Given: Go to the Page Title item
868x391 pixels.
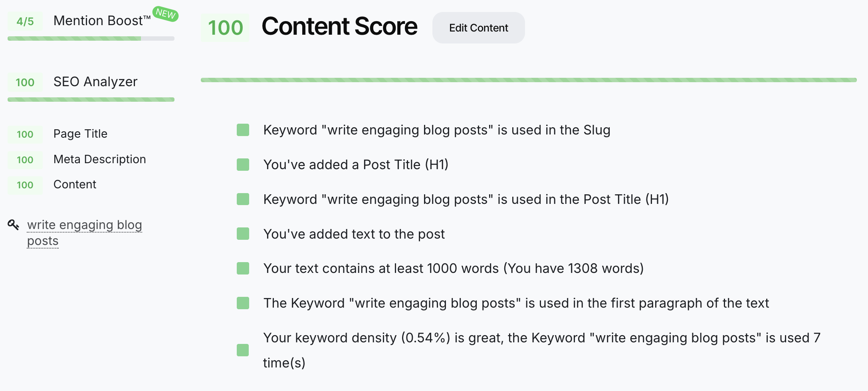Looking at the screenshot, I should [80, 134].
